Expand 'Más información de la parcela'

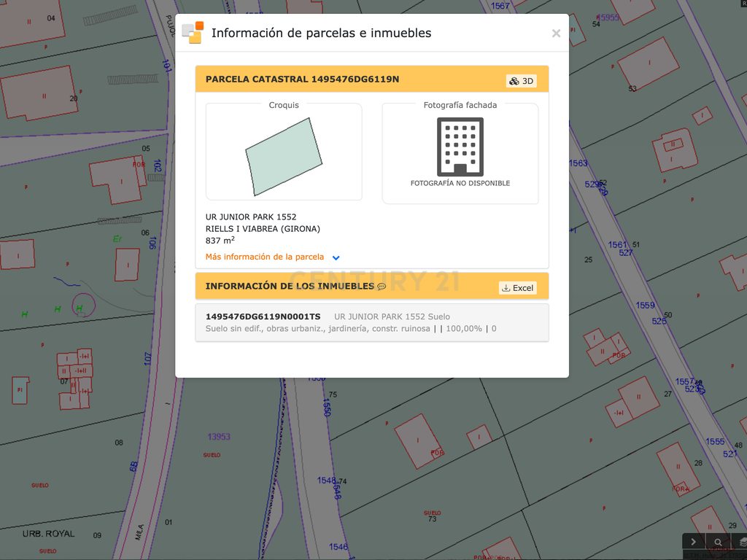tap(265, 257)
